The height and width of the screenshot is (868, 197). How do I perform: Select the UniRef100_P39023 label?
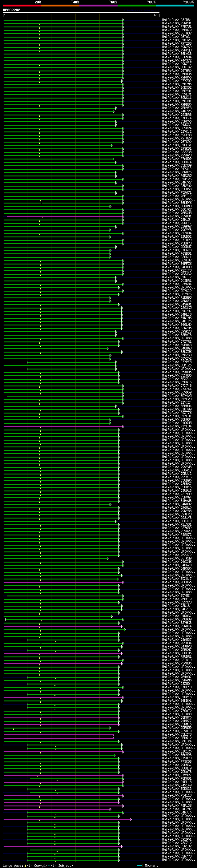click(x=177, y=531)
